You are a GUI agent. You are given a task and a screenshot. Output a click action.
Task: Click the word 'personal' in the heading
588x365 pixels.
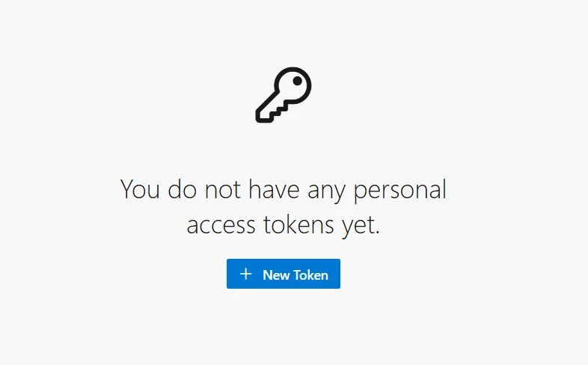click(399, 191)
